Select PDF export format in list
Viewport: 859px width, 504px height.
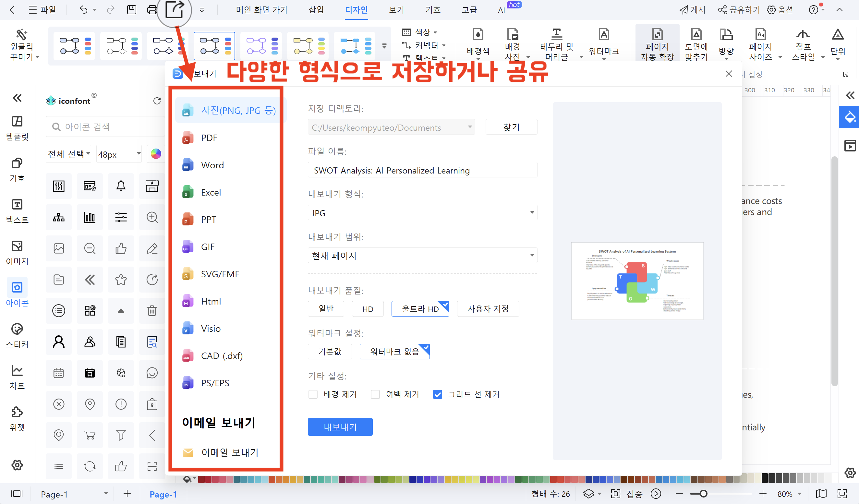tap(209, 138)
